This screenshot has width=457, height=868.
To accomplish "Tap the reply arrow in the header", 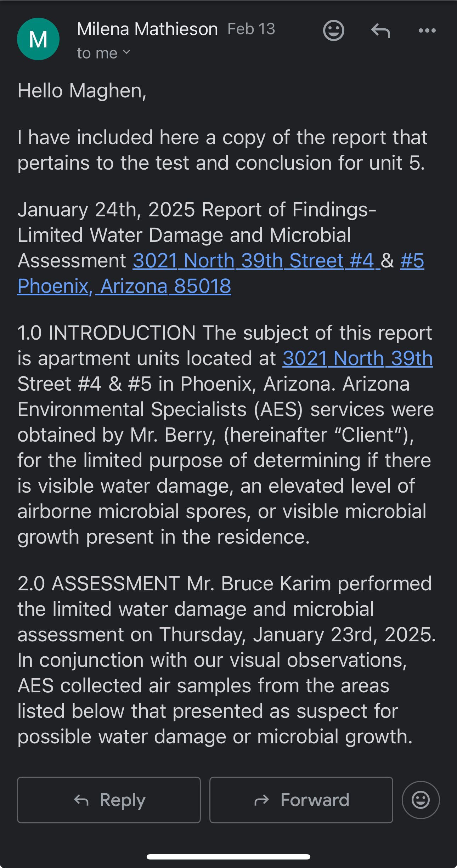I will tap(380, 30).
